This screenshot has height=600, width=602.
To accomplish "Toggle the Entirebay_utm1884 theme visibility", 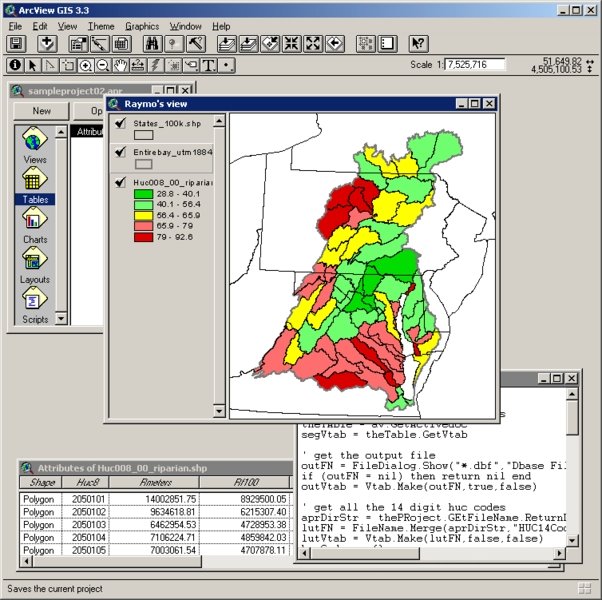I will click(121, 152).
